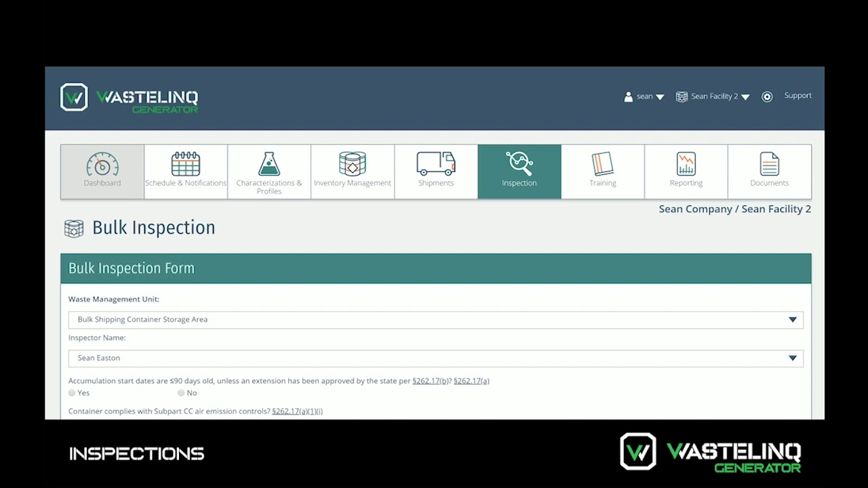Screen dimensions: 868x488
Task: Click the Bulk Inspection Form header
Action: [x=436, y=268]
